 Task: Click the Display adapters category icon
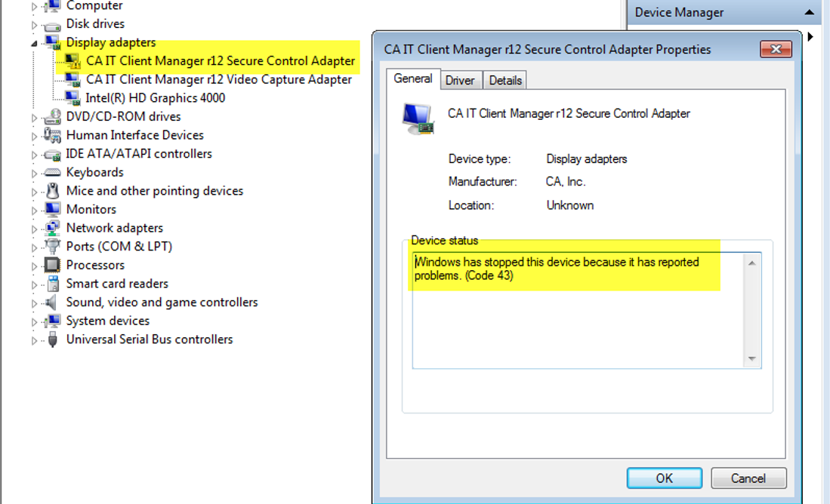(x=52, y=42)
